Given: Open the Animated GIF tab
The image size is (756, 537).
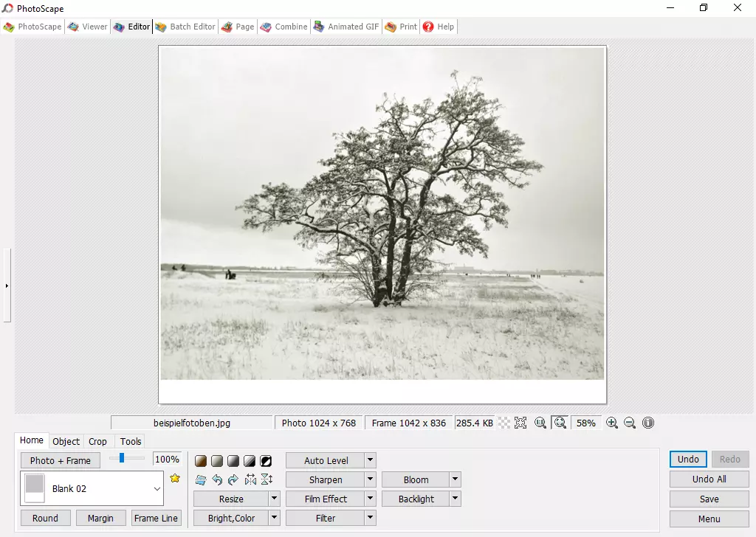Looking at the screenshot, I should click(346, 27).
